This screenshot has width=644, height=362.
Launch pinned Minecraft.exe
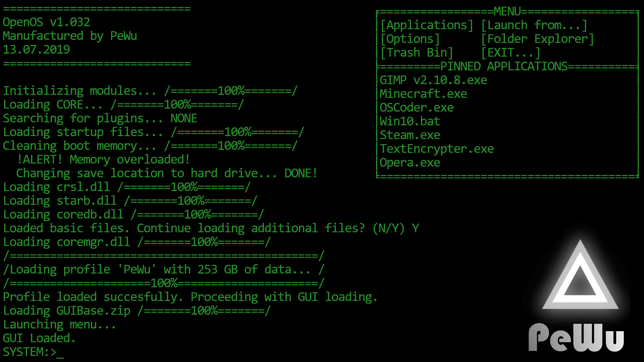tap(423, 94)
